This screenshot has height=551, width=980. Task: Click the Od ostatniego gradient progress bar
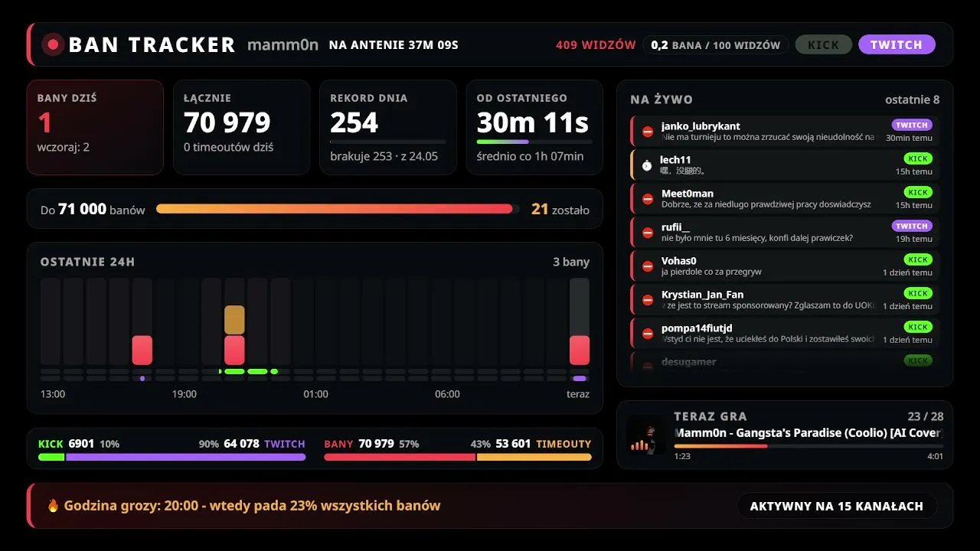[x=534, y=142]
